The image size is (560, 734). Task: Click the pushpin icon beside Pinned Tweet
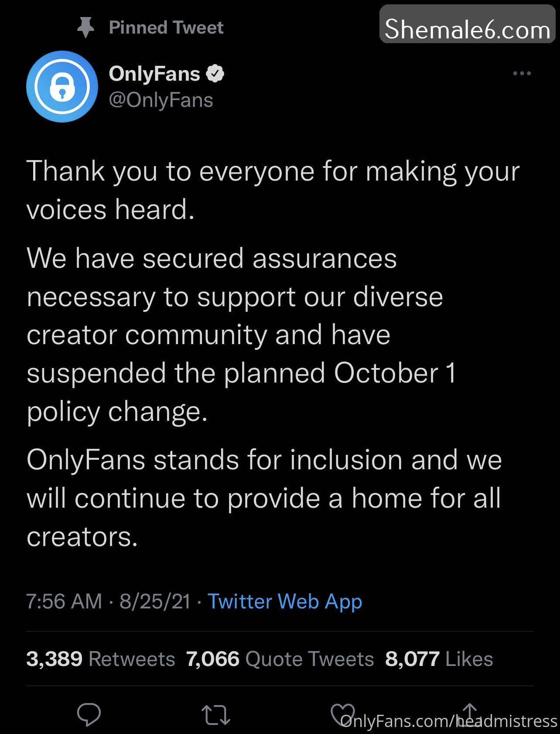coord(85,27)
